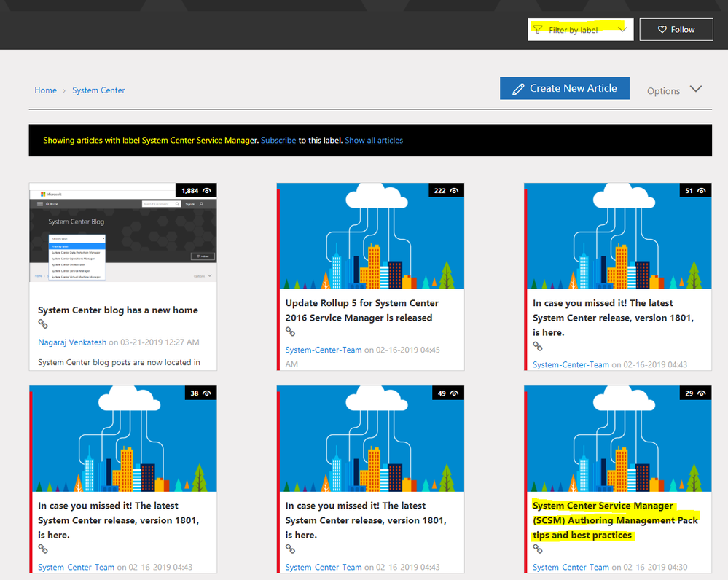Image resolution: width=728 pixels, height=580 pixels.
Task: Open the Filter by label dropdown
Action: pos(580,29)
